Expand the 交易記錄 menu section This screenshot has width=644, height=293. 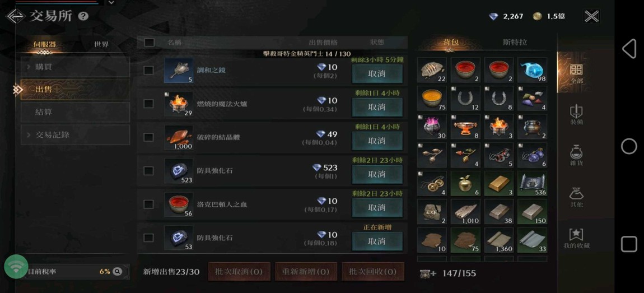(75, 134)
